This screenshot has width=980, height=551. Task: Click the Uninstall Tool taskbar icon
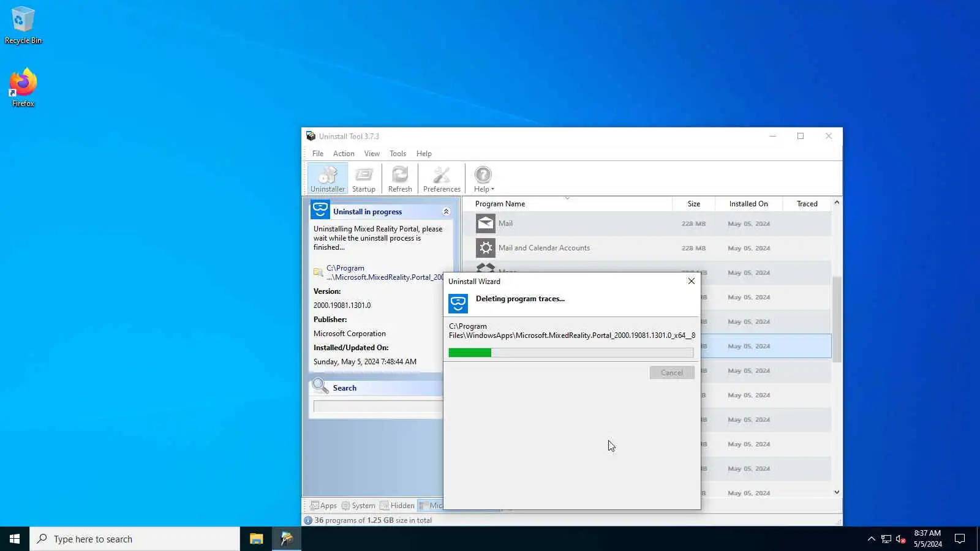[x=287, y=539]
